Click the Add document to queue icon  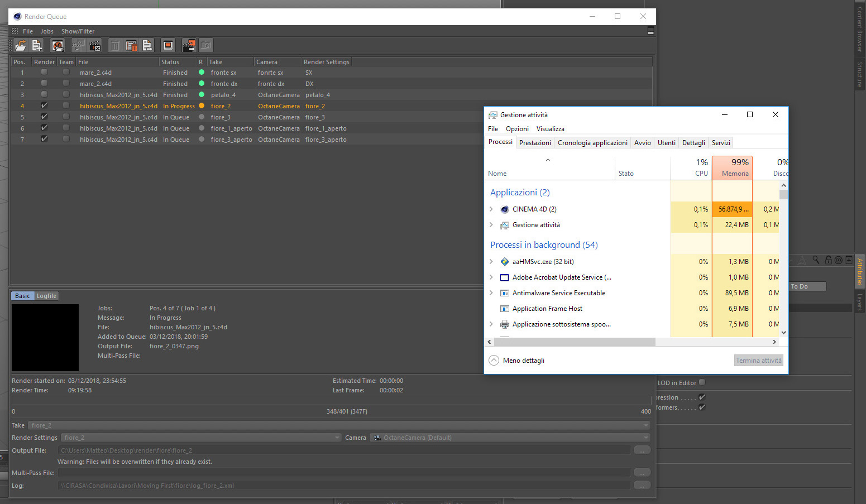coord(37,46)
